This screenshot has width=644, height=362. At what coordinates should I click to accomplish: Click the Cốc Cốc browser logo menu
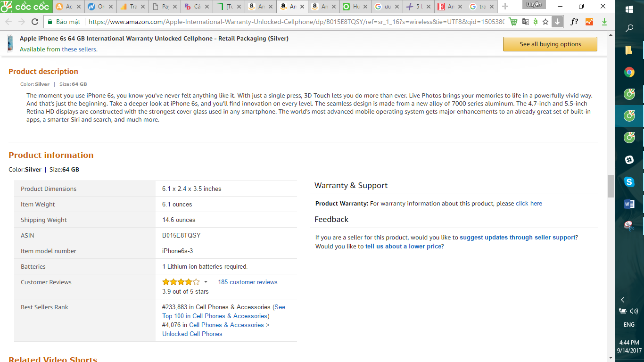(25, 7)
